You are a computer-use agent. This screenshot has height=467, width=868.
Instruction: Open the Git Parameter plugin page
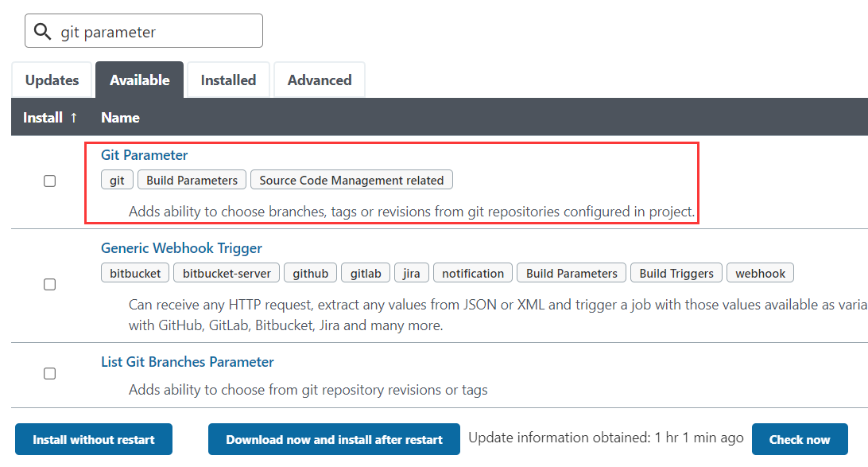(144, 154)
